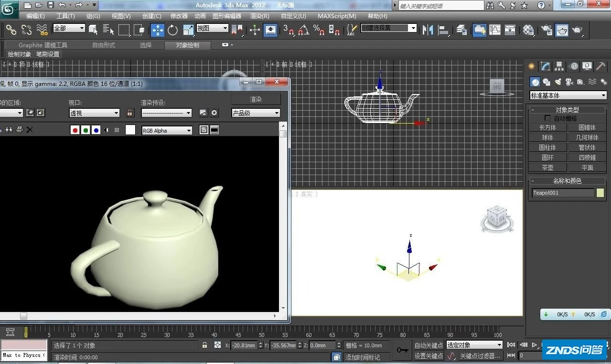
Task: Click the Teapot001 name input field
Action: point(563,193)
